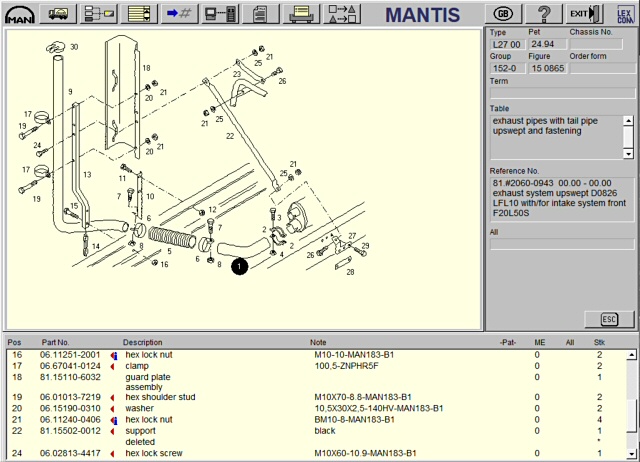
Task: Open the documents notes toolbar icon
Action: coord(260,14)
